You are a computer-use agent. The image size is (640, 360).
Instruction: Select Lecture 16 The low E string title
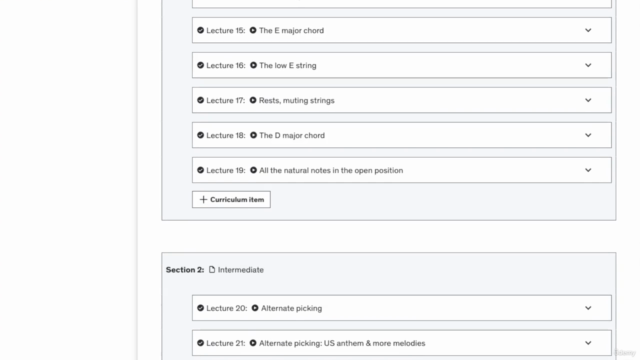pyautogui.click(x=288, y=65)
